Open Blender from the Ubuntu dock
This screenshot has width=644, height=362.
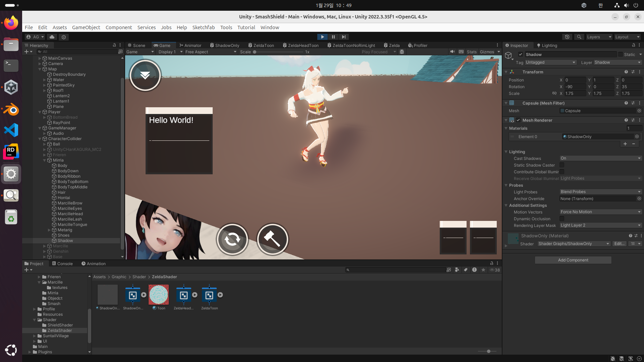coord(11,109)
